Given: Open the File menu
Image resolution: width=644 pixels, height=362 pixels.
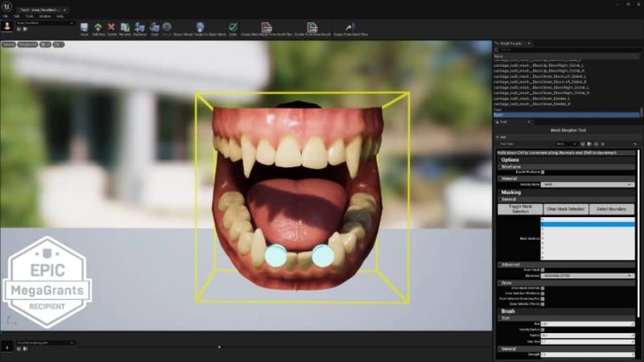Looking at the screenshot, I should click(6, 16).
